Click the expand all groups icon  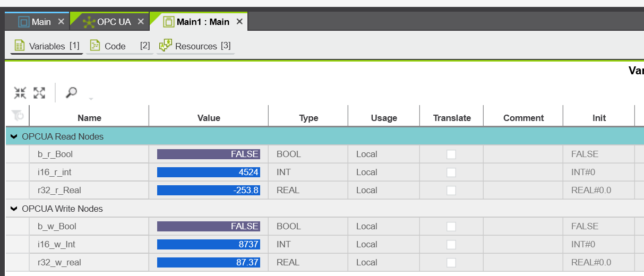(39, 93)
